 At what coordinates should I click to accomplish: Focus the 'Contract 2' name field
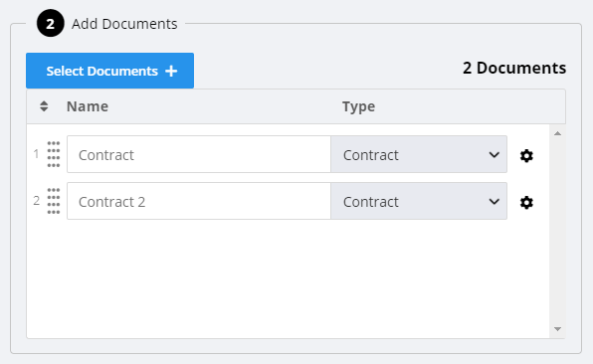[199, 201]
